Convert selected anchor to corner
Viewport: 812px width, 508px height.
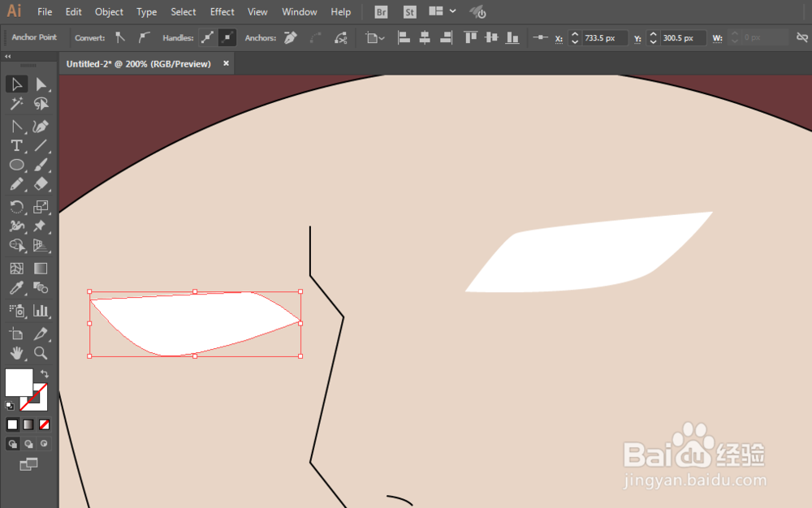click(x=120, y=38)
